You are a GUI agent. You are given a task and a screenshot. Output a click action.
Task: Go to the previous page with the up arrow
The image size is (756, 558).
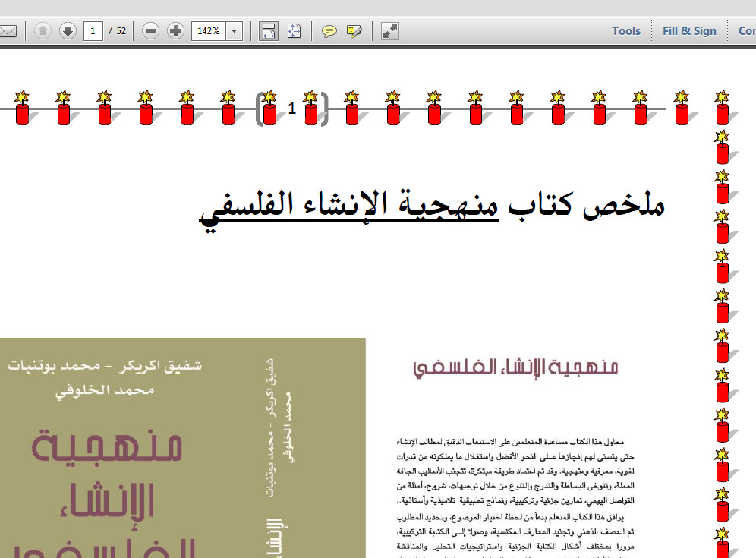(x=43, y=31)
